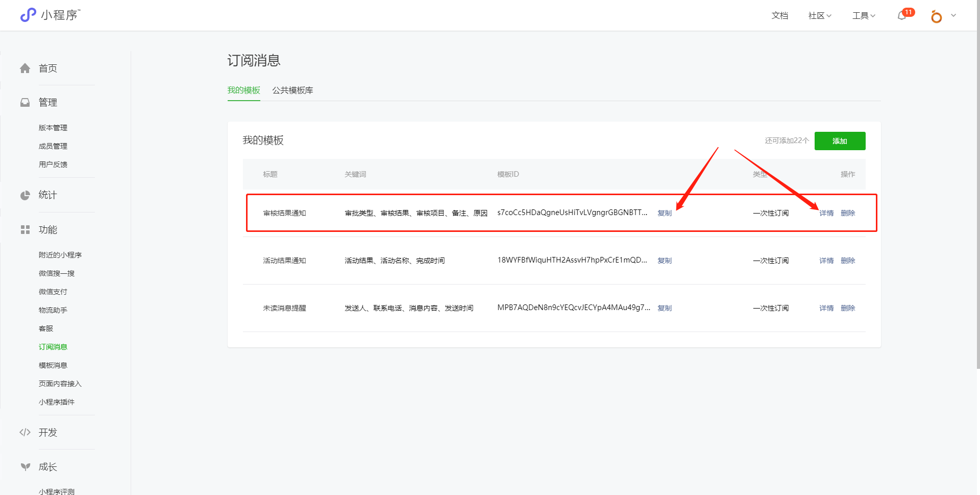980x495 pixels.
Task: Expand the account dropdown arrow
Action: [953, 15]
